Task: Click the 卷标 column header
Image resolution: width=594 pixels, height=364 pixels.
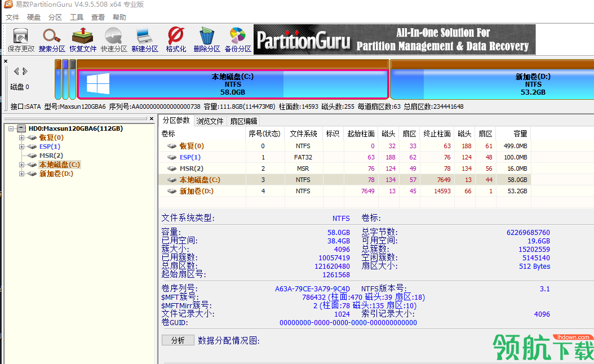Action: coord(203,134)
